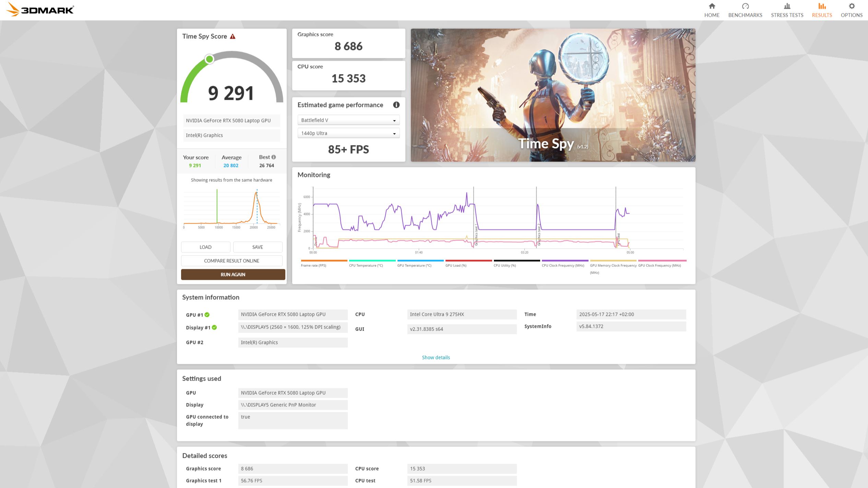Click the Detailed scores Graphics score 8 686 field
Screen dimensions: 868x488
(293, 469)
